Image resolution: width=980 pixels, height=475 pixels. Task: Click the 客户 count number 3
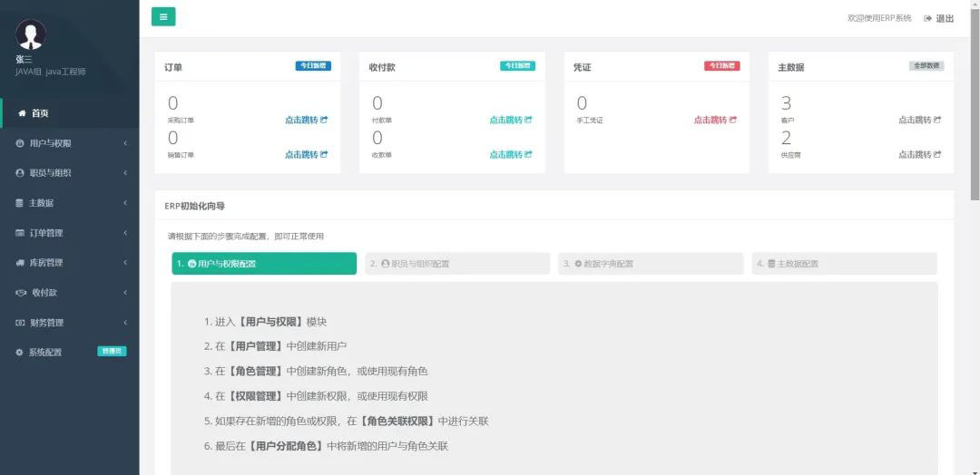coord(786,103)
